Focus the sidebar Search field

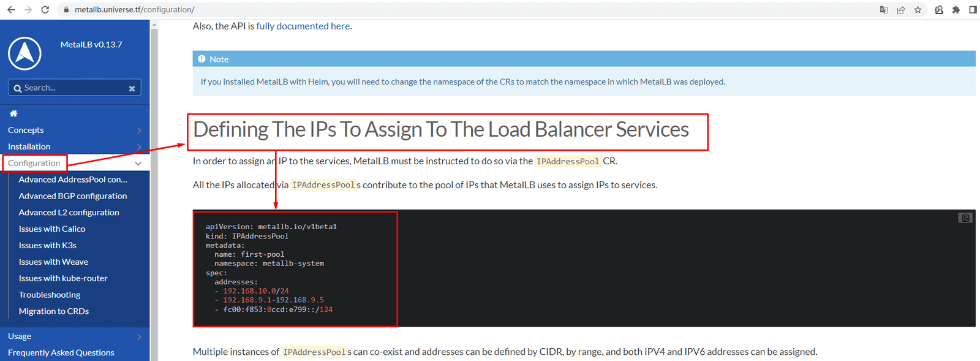(x=75, y=88)
